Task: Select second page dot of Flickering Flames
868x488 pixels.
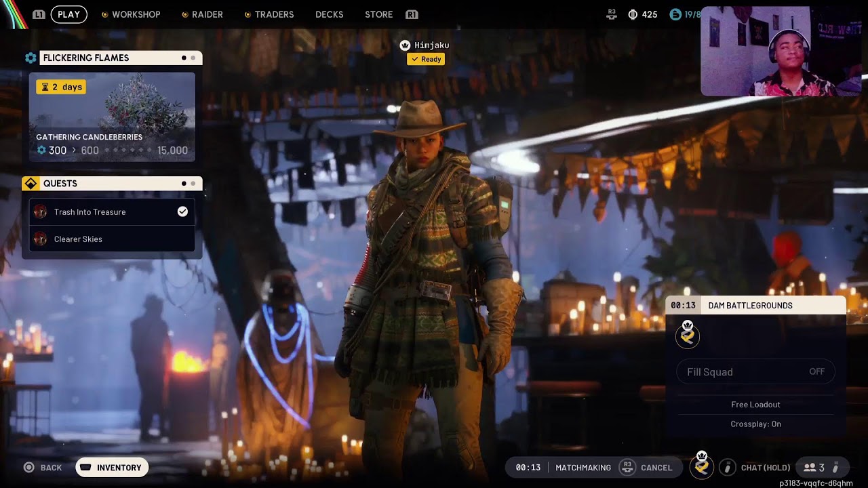Action: coord(193,58)
